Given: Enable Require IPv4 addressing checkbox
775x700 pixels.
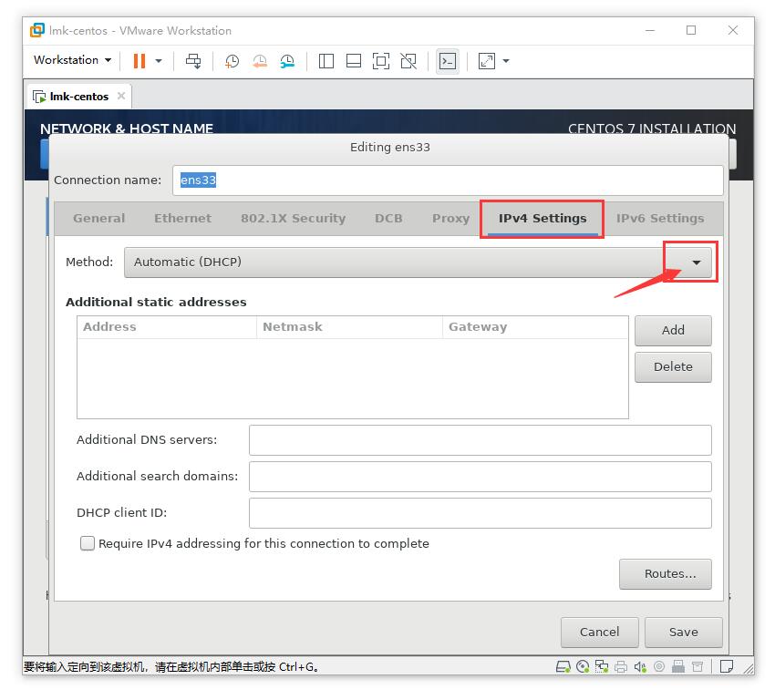Looking at the screenshot, I should [88, 543].
